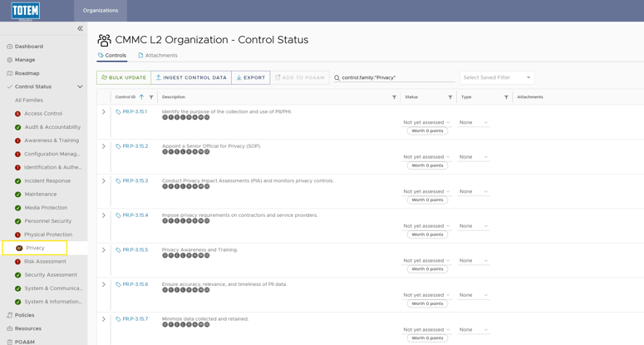Open type dropdown for PR.P-3.15.6
Screen dimensions: 644x345
click(x=474, y=295)
